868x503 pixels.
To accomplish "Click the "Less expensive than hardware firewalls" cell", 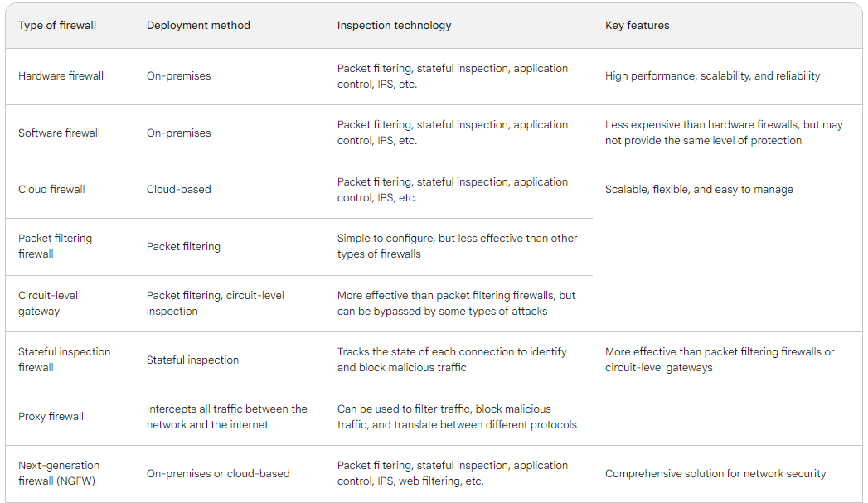I will [723, 133].
